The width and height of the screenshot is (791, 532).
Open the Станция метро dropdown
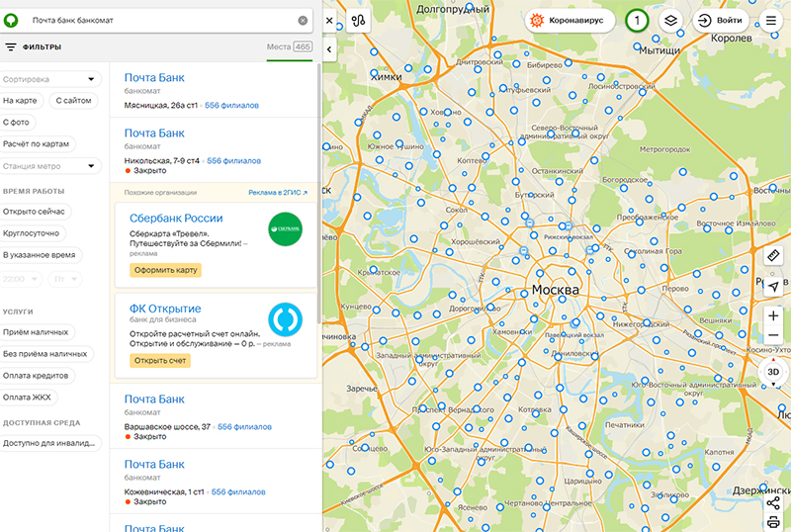coord(49,166)
